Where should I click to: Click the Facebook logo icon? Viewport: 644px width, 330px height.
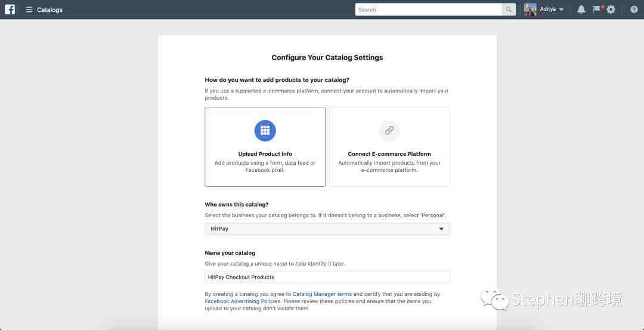coord(10,10)
